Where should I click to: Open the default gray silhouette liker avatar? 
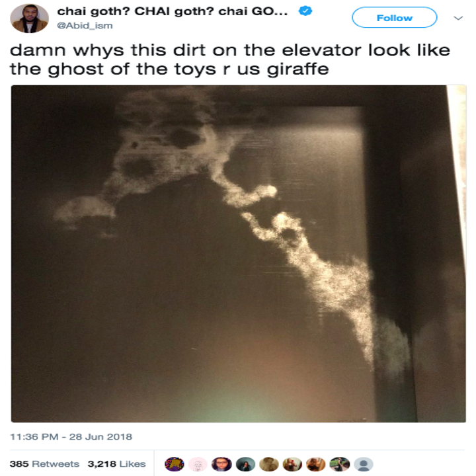[x=364, y=464]
